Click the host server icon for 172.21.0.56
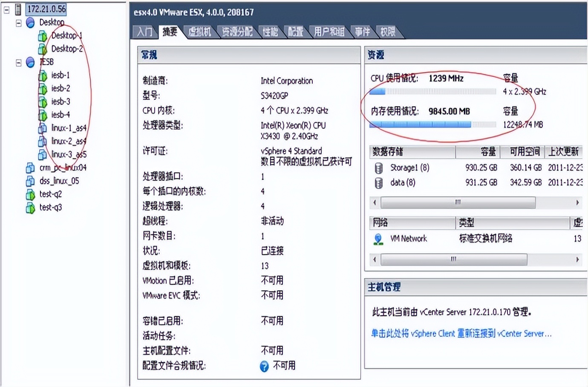The width and height of the screenshot is (588, 387). point(18,9)
